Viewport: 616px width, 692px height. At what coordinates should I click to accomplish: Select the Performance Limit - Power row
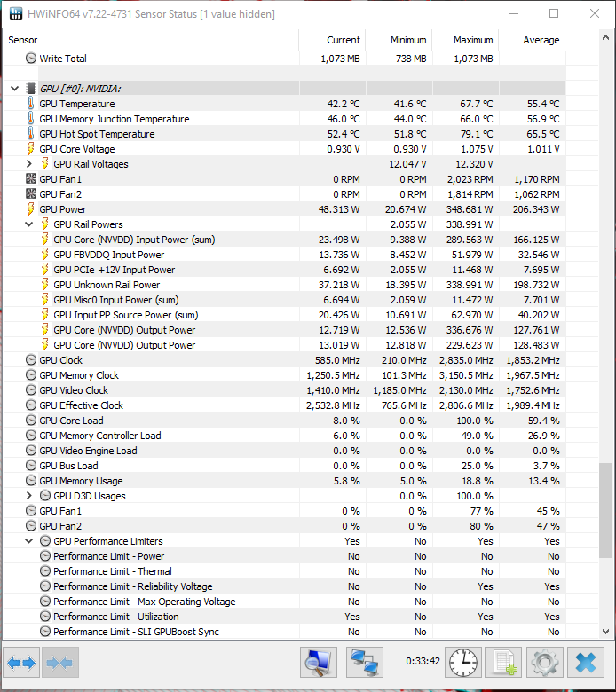point(284,556)
